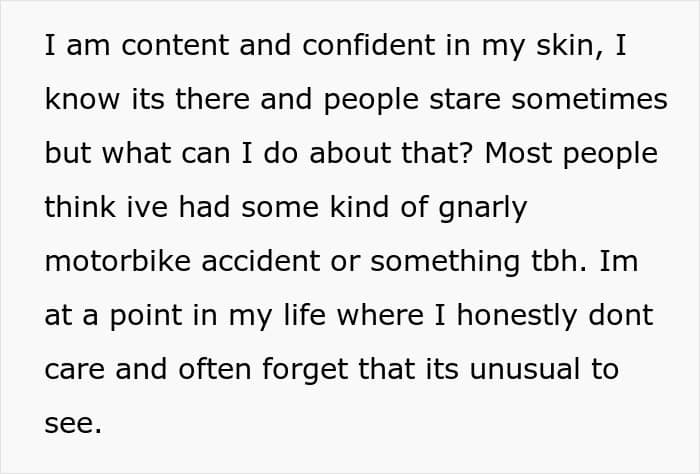
Task: Click the word "think"
Action: click(80, 207)
